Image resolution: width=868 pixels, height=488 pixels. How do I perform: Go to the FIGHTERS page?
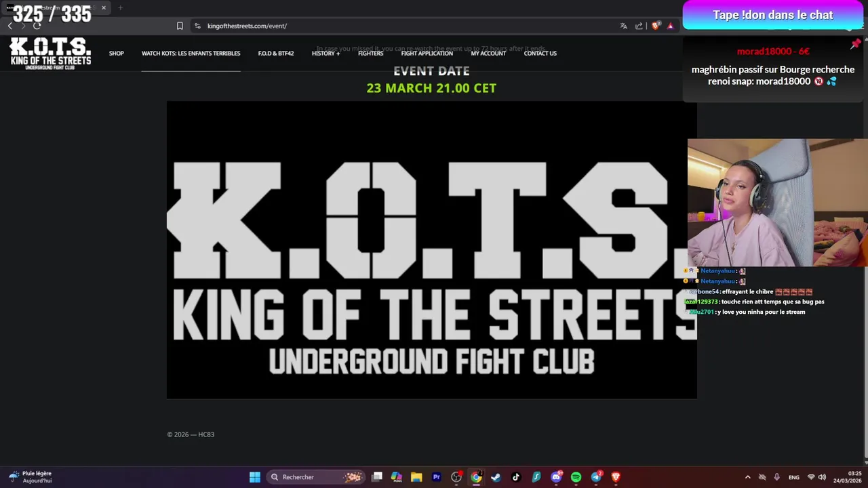[370, 53]
